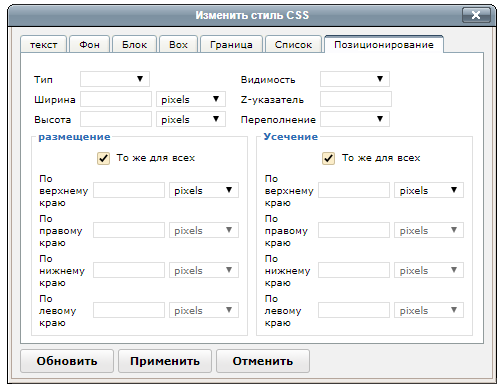
Task: Click the Z-указатель input field
Action: [x=356, y=99]
